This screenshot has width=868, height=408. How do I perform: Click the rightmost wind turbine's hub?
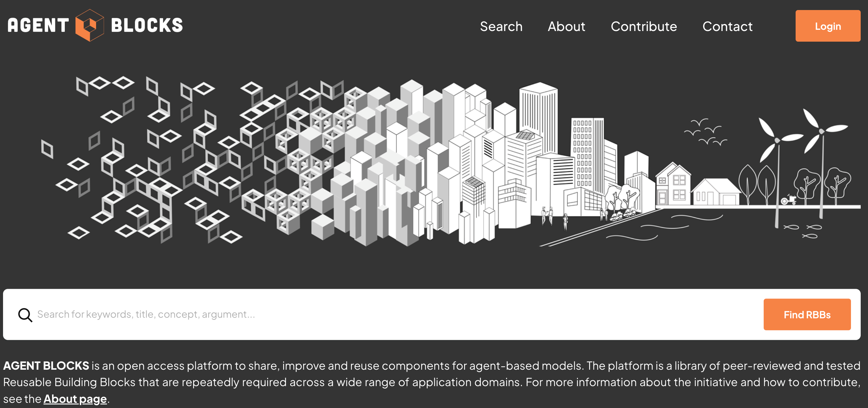point(821,131)
